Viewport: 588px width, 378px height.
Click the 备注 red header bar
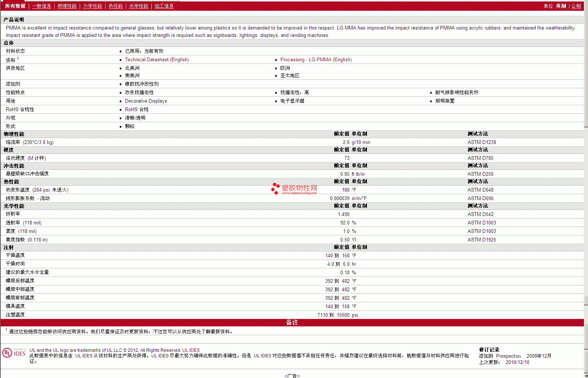tap(292, 322)
